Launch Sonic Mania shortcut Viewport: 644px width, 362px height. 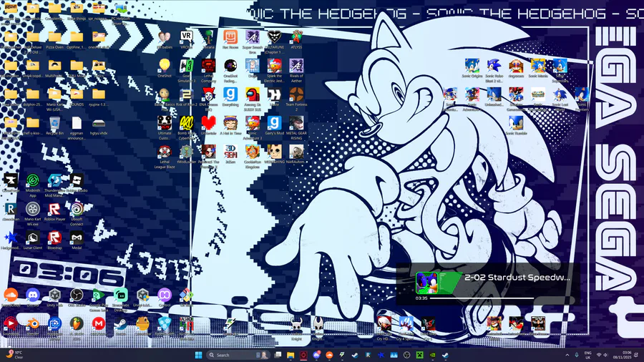point(537,68)
